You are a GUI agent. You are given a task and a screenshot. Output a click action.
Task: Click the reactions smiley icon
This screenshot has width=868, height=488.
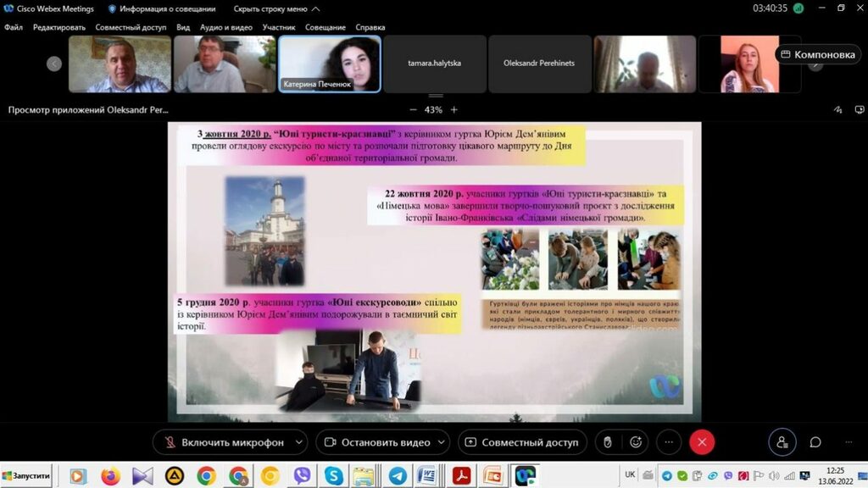pyautogui.click(x=636, y=442)
